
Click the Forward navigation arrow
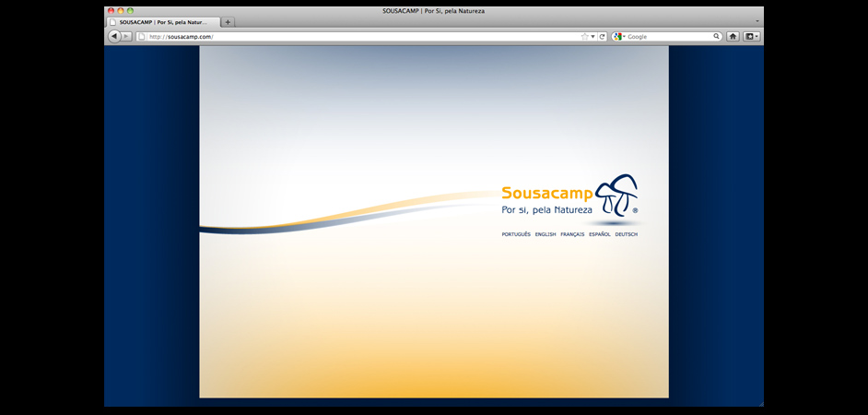tap(127, 36)
